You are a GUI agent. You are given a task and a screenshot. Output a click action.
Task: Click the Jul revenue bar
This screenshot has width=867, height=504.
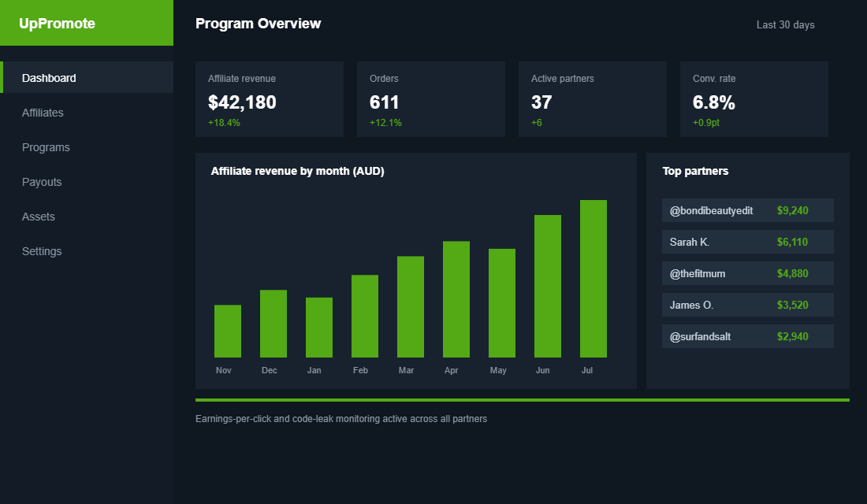(x=594, y=279)
